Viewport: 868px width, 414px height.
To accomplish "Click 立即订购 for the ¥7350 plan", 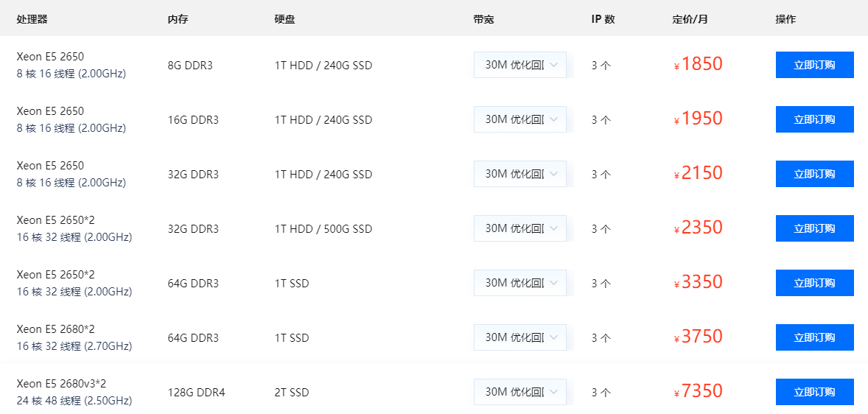I will (814, 392).
